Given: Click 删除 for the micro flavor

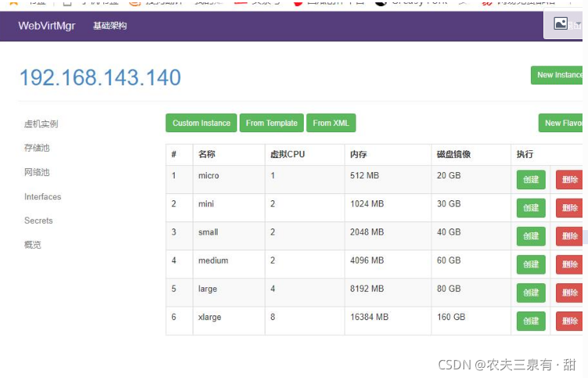Looking at the screenshot, I should [x=570, y=180].
